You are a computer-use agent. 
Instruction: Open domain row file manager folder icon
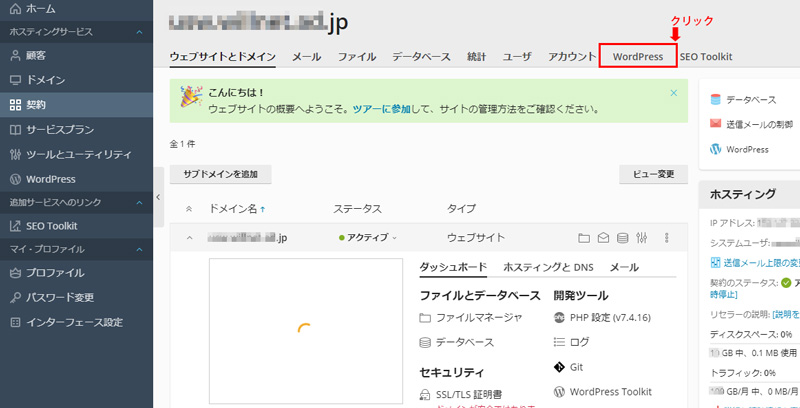point(584,238)
